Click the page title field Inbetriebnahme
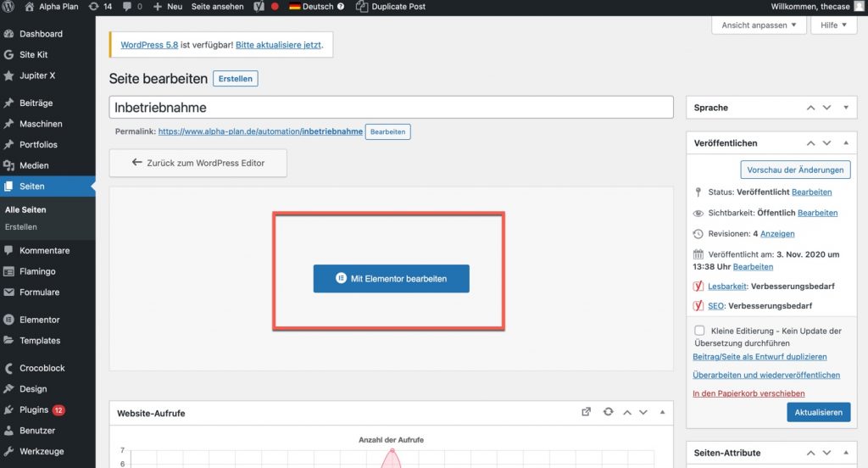 click(390, 108)
